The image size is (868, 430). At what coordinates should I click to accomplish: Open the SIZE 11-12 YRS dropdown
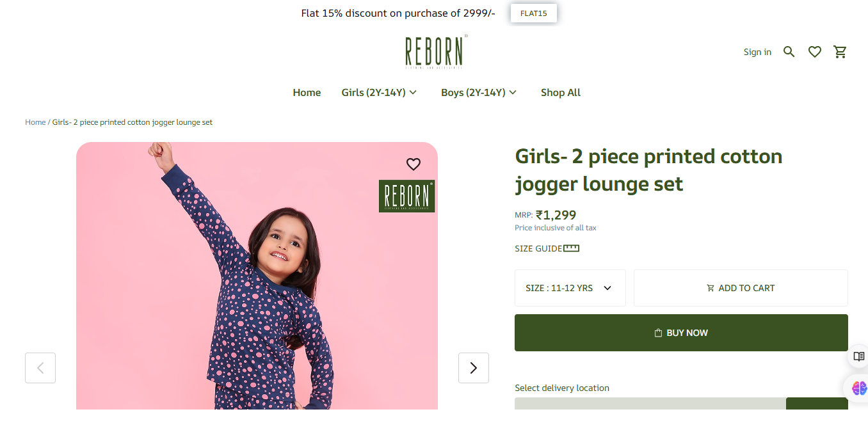pos(570,288)
